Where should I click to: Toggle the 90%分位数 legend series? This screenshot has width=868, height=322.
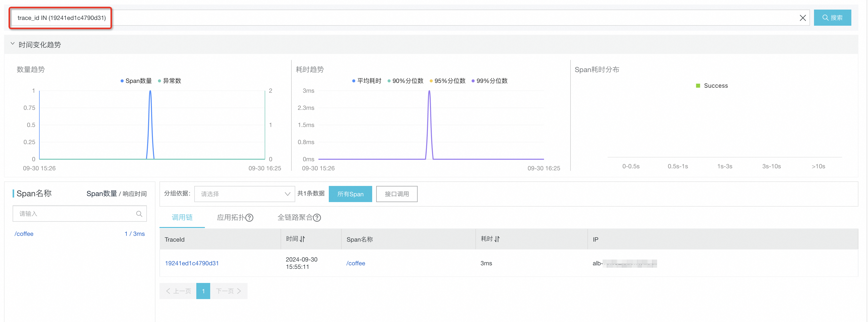click(x=405, y=81)
